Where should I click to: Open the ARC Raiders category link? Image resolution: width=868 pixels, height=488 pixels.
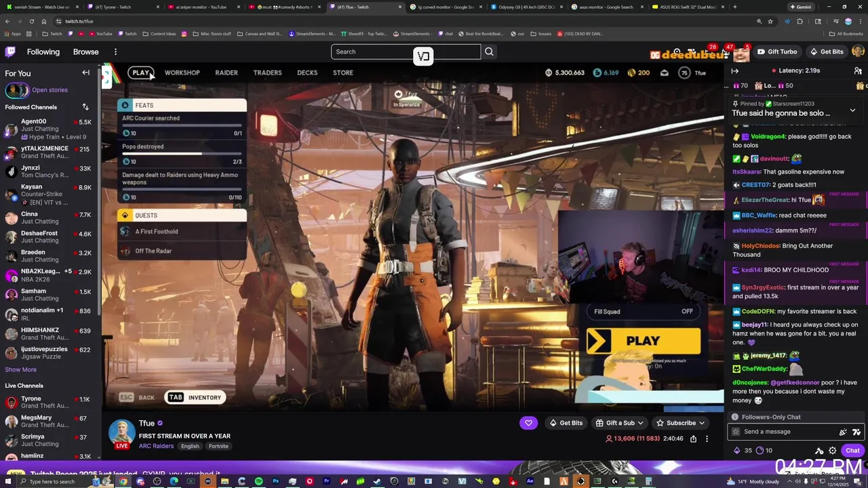pos(156,446)
